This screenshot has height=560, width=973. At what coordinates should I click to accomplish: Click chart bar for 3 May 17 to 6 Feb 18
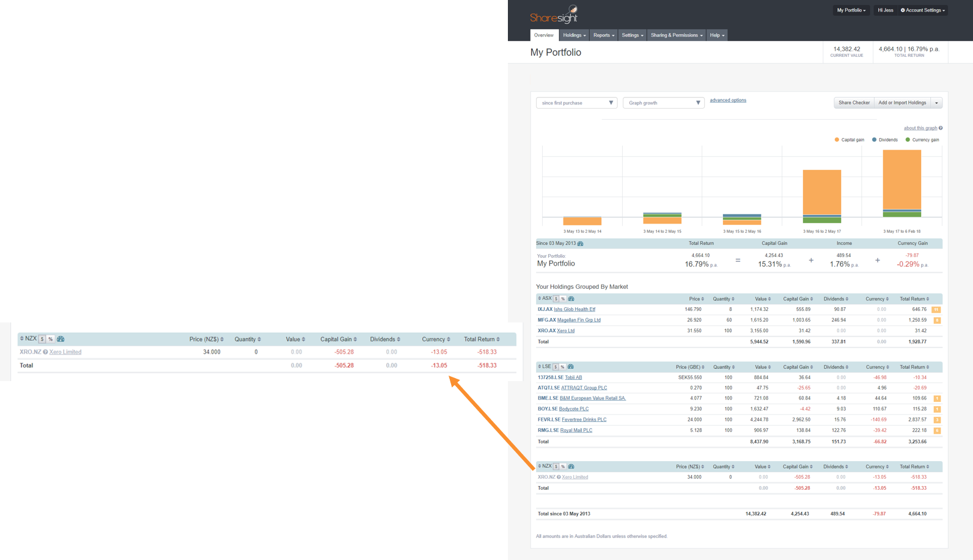point(901,183)
